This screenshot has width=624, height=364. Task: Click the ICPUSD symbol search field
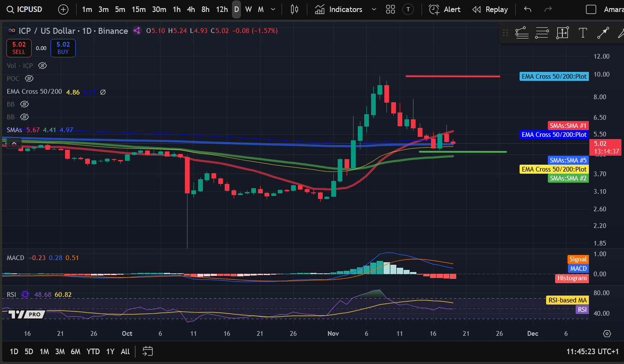pyautogui.click(x=25, y=9)
